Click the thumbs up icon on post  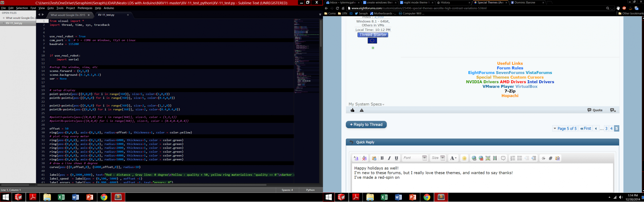[352, 110]
